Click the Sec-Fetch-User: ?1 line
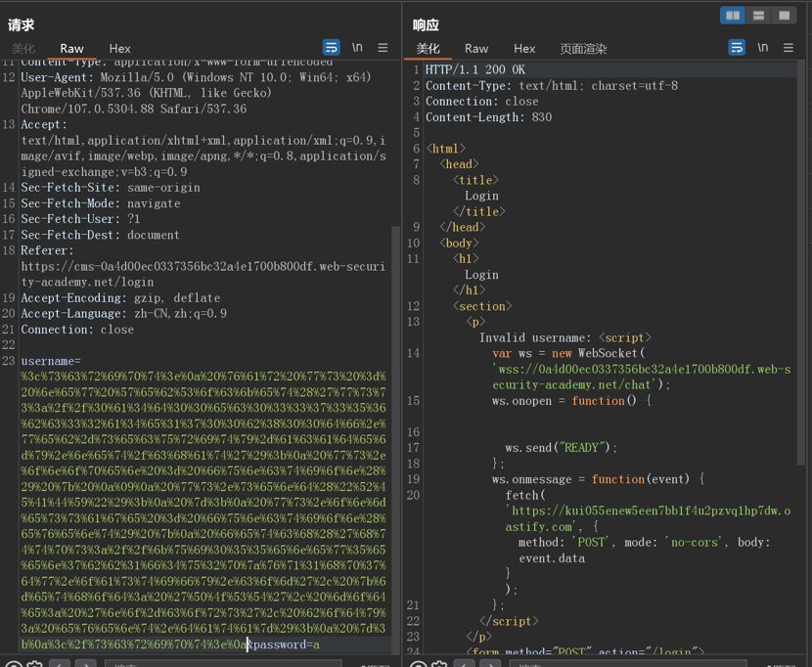The height and width of the screenshot is (667, 812). pyautogui.click(x=80, y=218)
